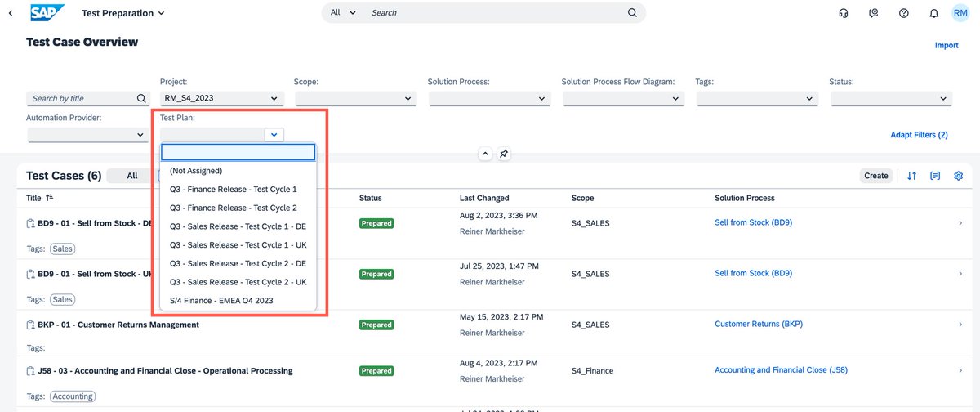Open J58 - 03 Accounting and Financial Close row

pyautogui.click(x=165, y=370)
